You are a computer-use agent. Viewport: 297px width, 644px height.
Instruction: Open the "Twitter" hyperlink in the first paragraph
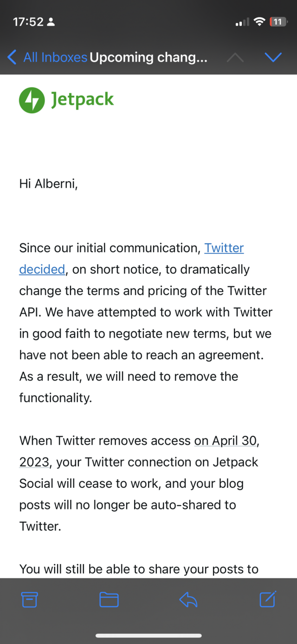point(224,248)
